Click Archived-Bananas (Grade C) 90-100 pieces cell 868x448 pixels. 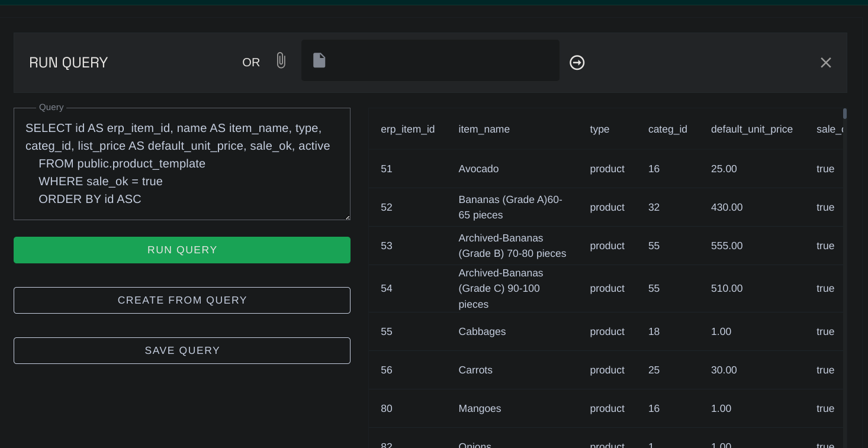501,288
